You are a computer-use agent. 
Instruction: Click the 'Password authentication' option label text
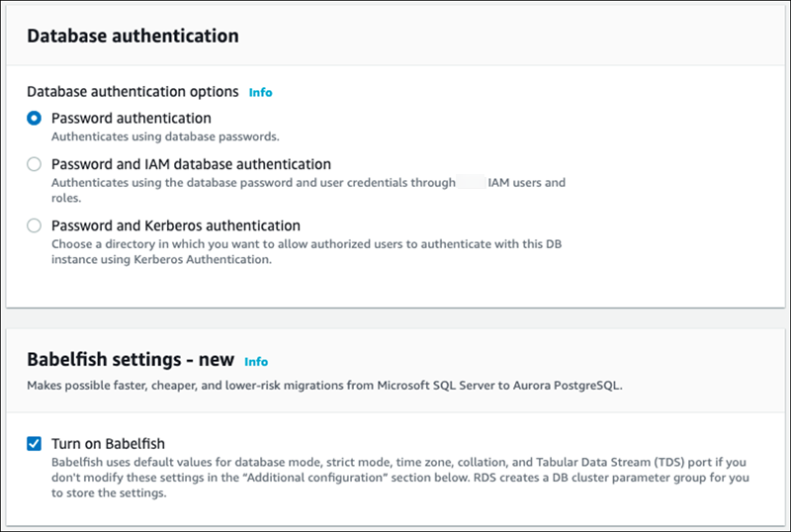tap(131, 119)
